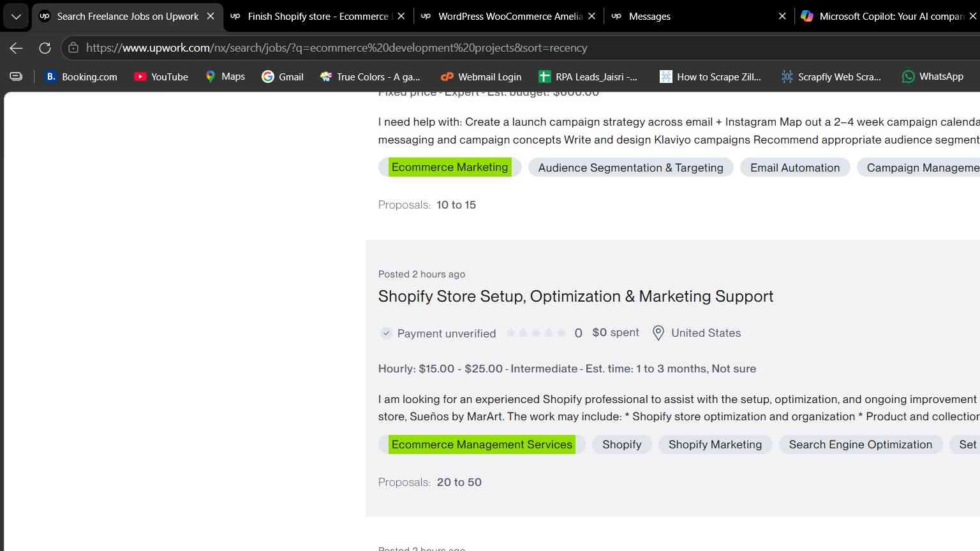The height and width of the screenshot is (551, 980).
Task: Open Shopify Store Setup job posting
Action: [575, 297]
